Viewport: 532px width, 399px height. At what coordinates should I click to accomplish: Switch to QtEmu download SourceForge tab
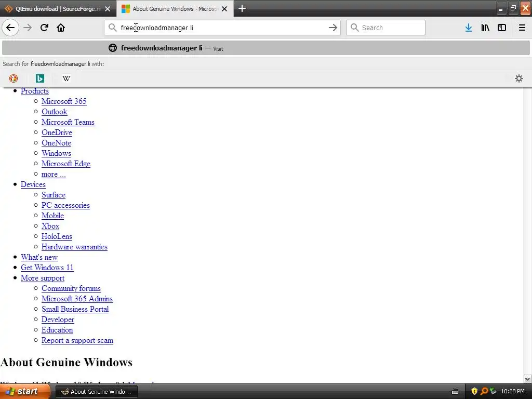(x=58, y=8)
